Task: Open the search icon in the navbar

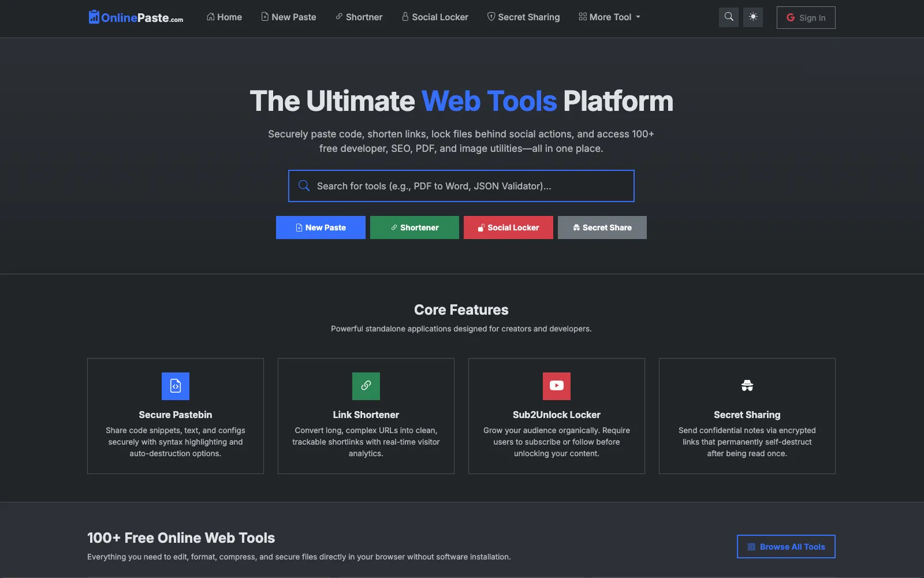Action: tap(729, 17)
